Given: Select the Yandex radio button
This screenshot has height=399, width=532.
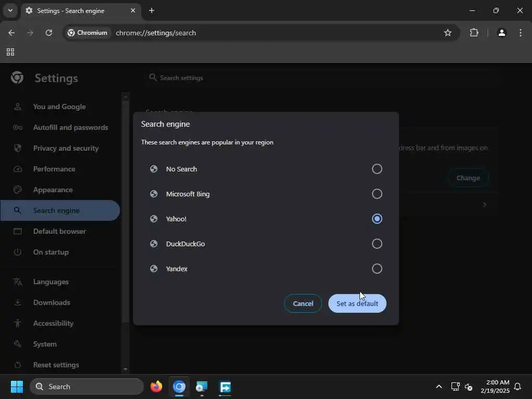Looking at the screenshot, I should click(377, 269).
